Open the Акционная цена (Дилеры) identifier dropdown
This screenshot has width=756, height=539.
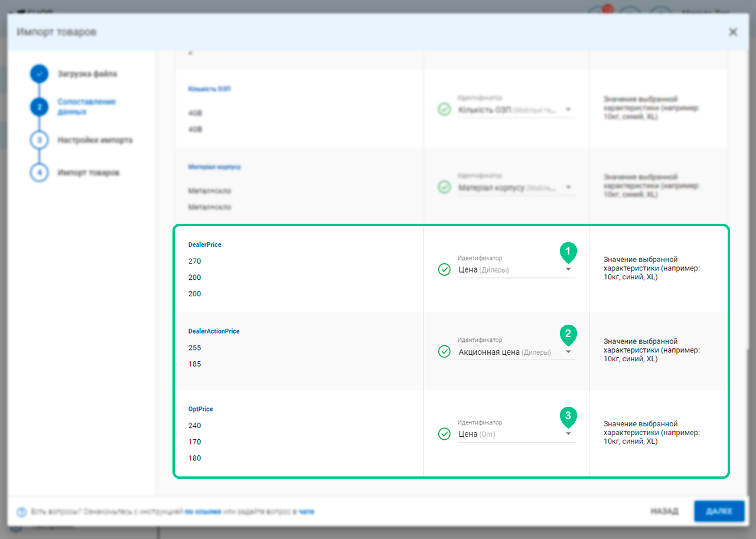(x=516, y=352)
